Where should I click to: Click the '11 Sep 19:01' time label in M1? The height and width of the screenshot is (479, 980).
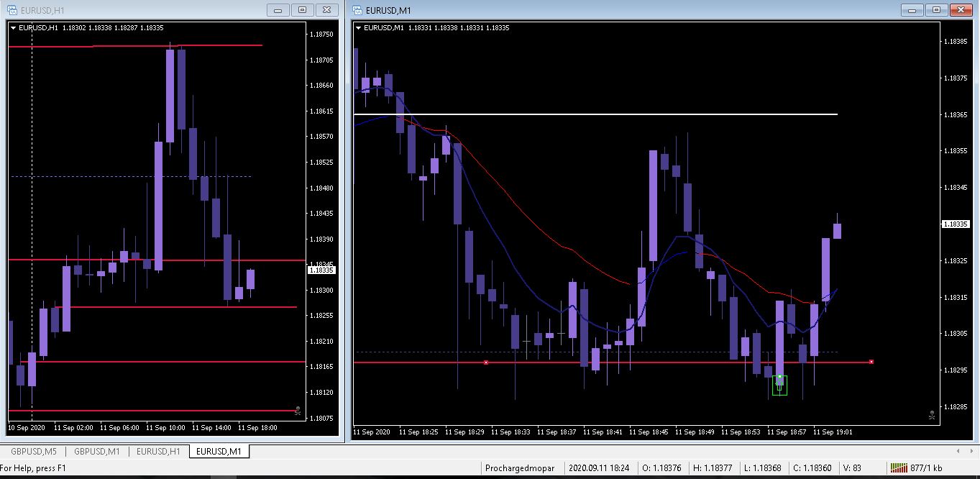click(x=833, y=432)
